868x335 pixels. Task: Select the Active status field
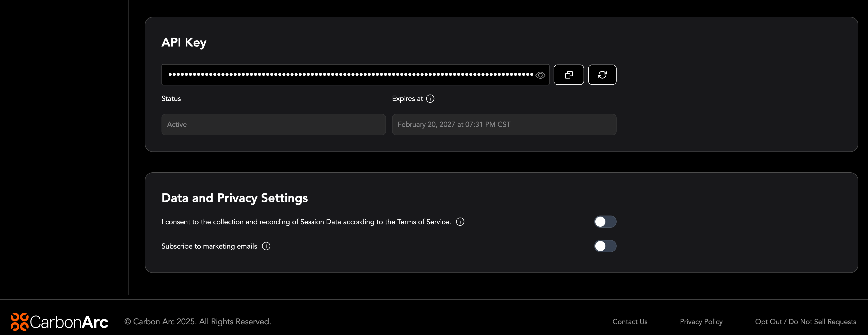coord(273,125)
